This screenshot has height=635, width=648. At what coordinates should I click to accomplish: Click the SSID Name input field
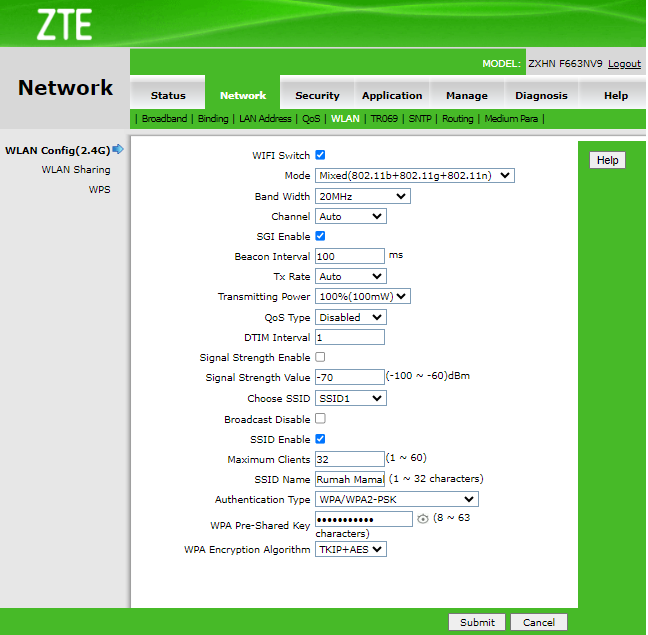tap(349, 479)
